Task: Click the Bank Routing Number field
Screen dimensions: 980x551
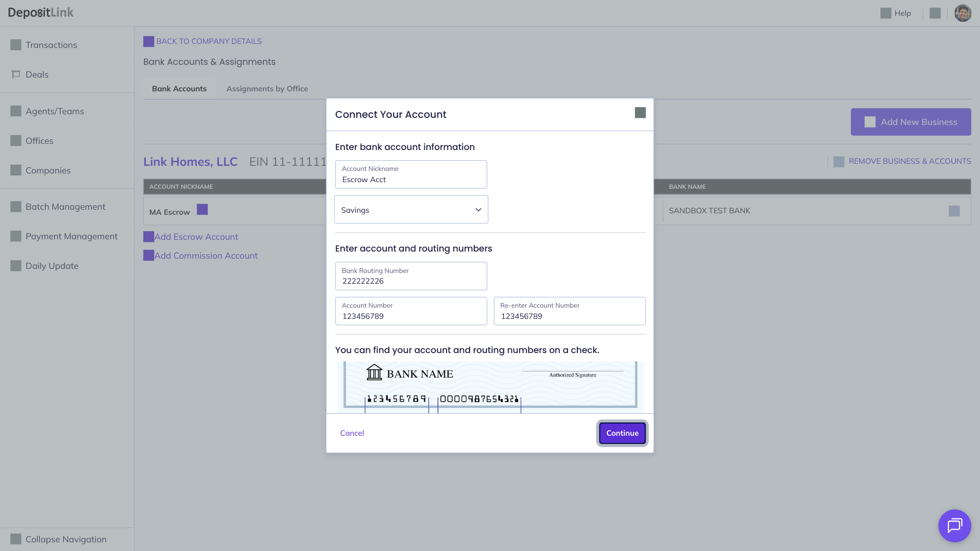Action: tap(411, 277)
